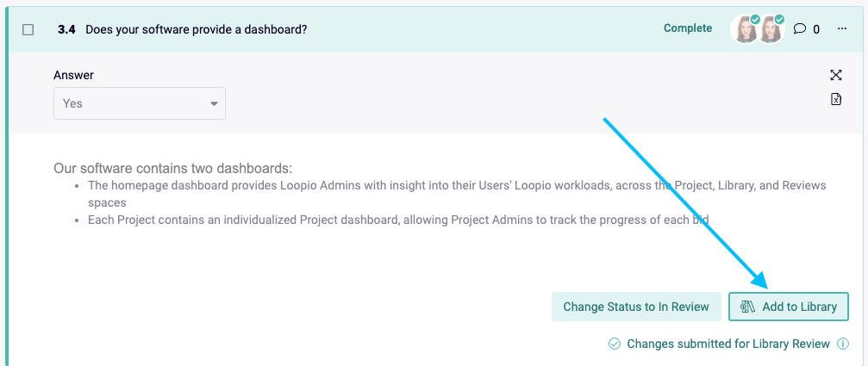This screenshot has height=366, width=868.
Task: Open the Answer dropdown showing Yes
Action: (x=140, y=103)
